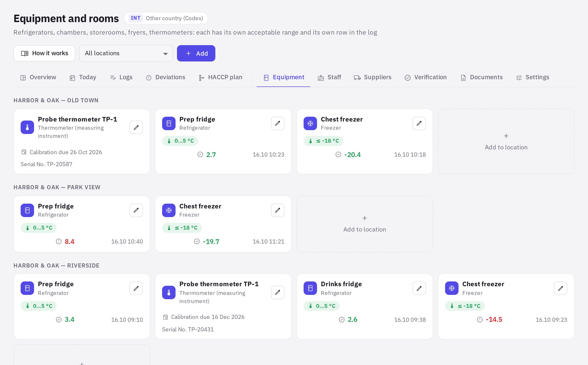Edit the Riverside Prep fridge
Image resolution: width=588 pixels, height=365 pixels.
tap(136, 288)
